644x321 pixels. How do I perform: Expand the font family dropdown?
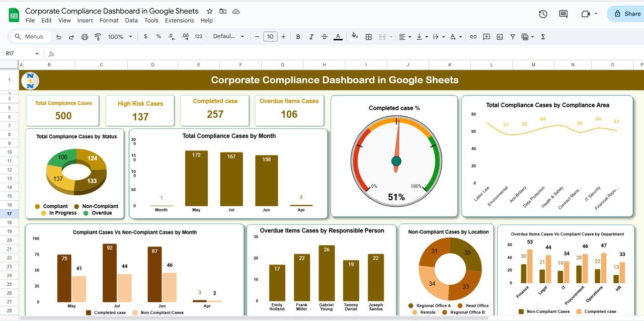[x=228, y=37]
